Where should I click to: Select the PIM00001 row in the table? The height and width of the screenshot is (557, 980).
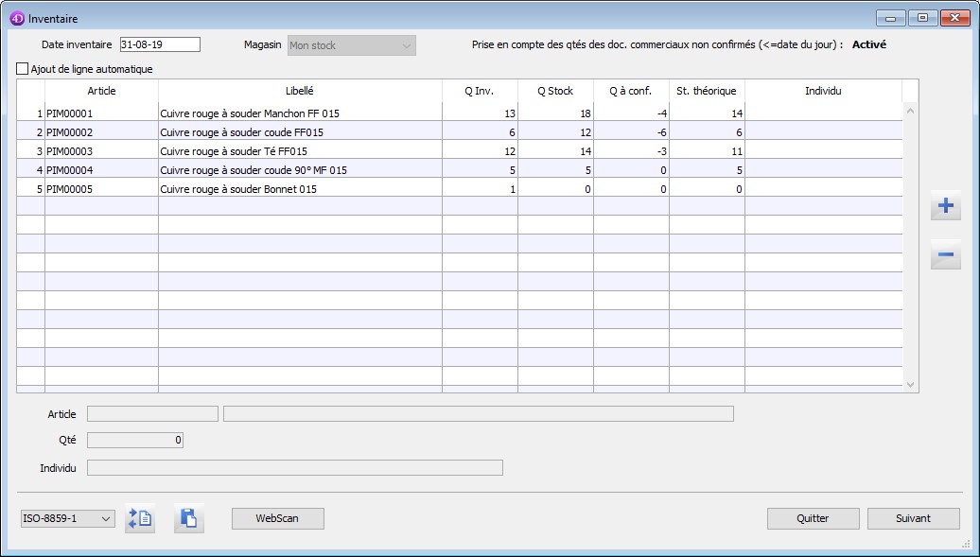(x=69, y=113)
